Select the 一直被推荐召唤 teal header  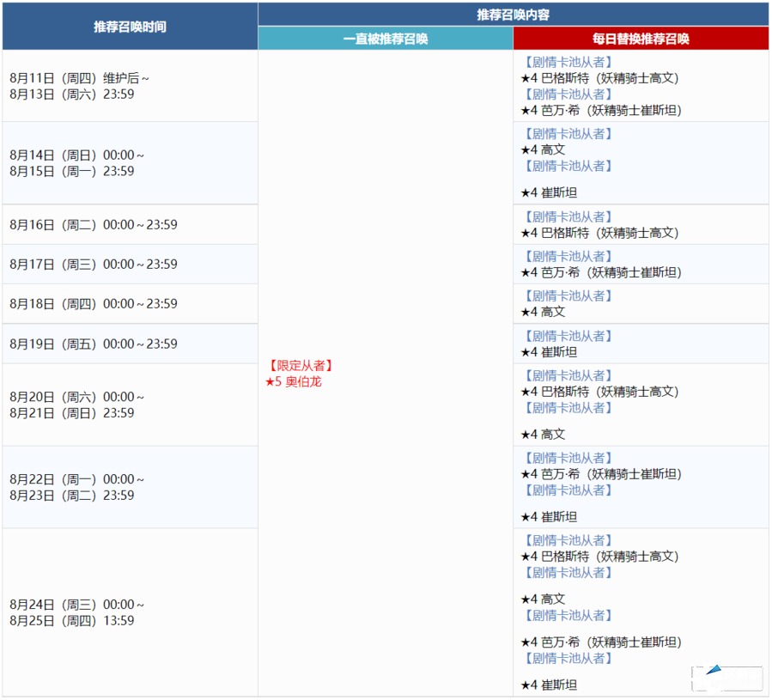pos(386,39)
